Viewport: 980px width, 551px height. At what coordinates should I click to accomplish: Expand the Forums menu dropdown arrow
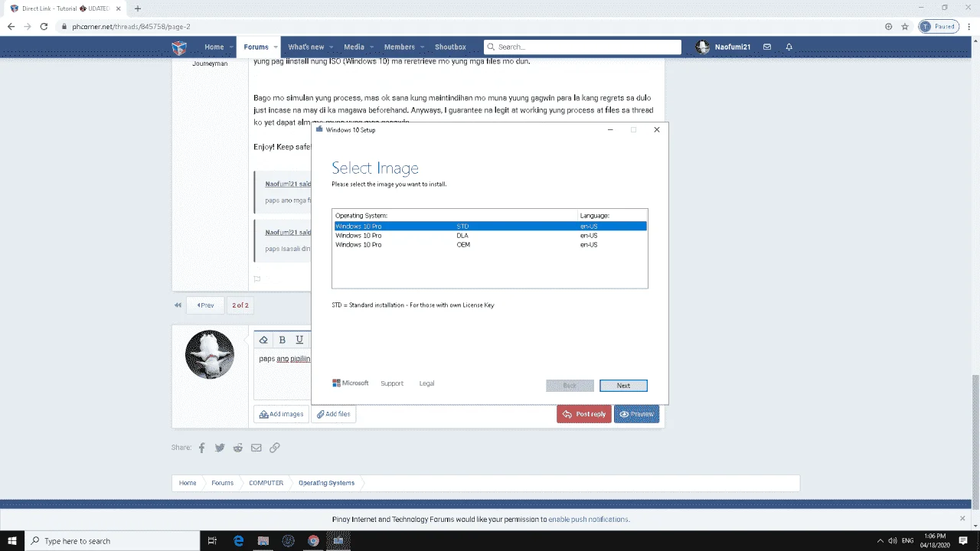tap(276, 47)
